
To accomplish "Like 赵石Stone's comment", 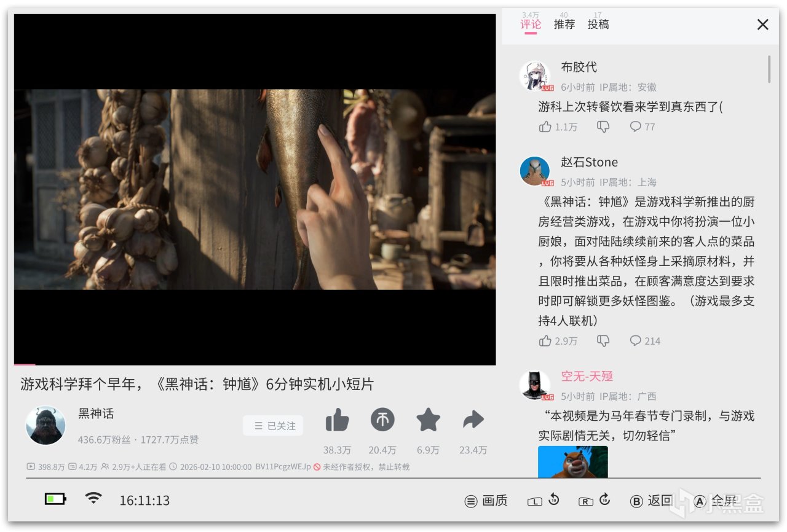I will 545,340.
